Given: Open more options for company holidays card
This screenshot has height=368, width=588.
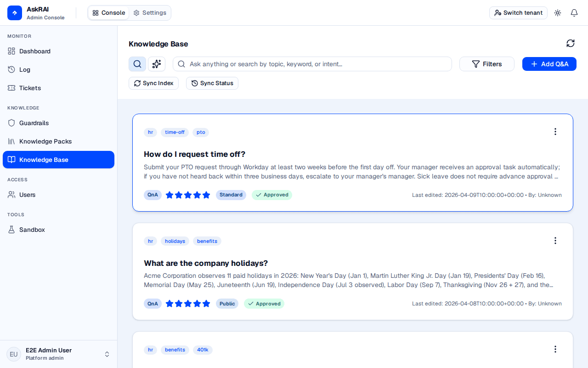Looking at the screenshot, I should [x=555, y=241].
